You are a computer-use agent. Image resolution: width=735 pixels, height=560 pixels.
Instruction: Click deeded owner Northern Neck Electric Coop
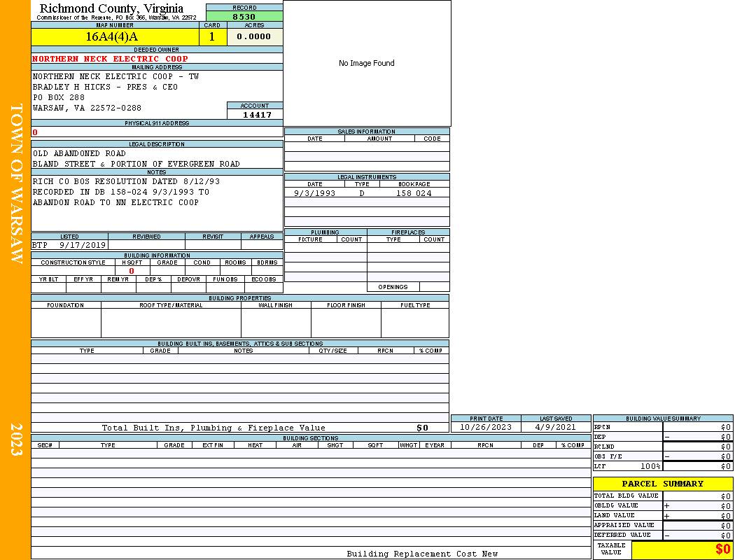pyautogui.click(x=110, y=59)
